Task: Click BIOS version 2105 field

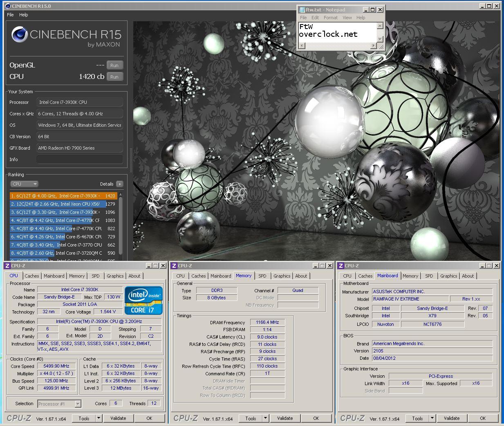Action: tap(432, 351)
